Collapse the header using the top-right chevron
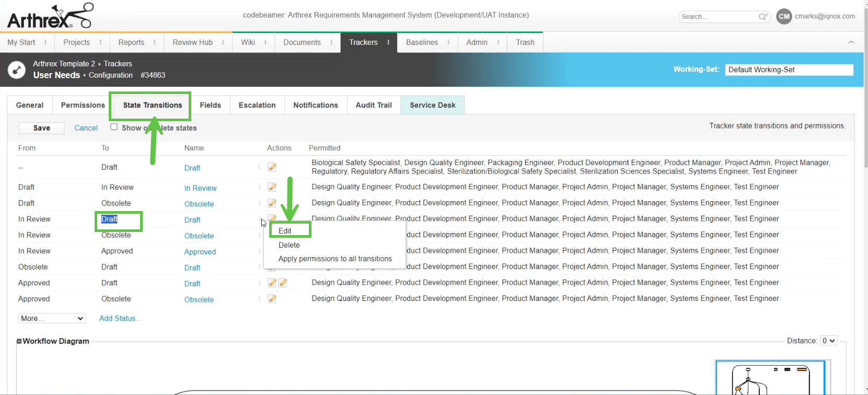Image resolution: width=868 pixels, height=395 pixels. [851, 42]
